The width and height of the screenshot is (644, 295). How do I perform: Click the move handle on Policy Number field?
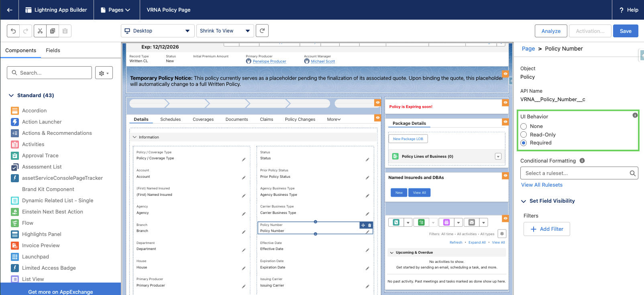pos(363,225)
